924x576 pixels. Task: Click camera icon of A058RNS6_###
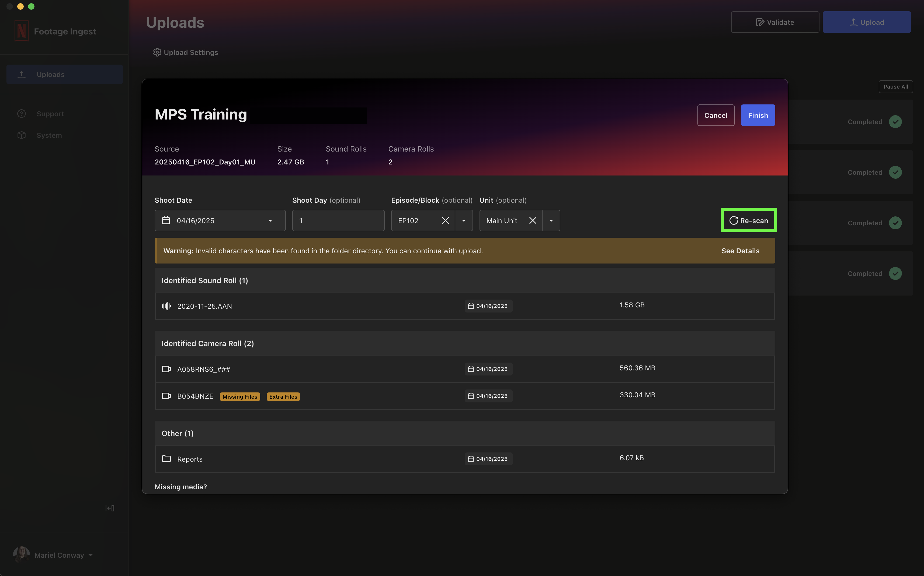point(166,369)
